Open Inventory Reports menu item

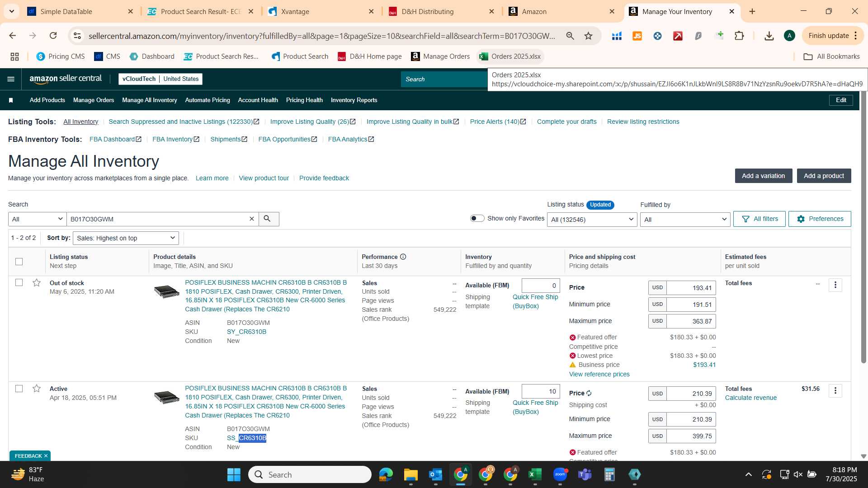[354, 100]
